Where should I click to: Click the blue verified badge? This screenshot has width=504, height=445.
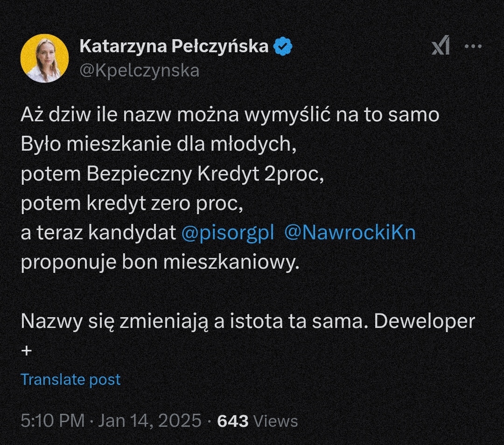(283, 46)
